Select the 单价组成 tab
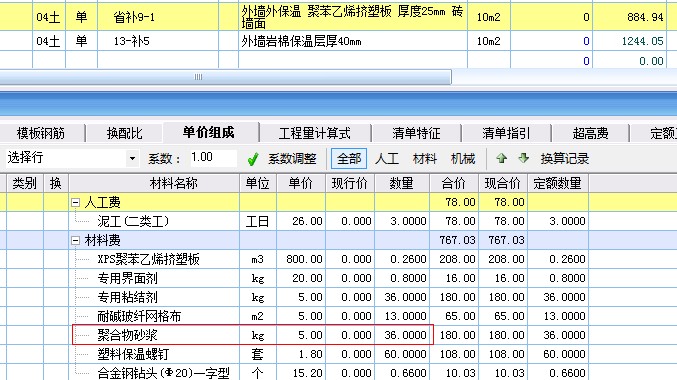The image size is (677, 380). (209, 133)
